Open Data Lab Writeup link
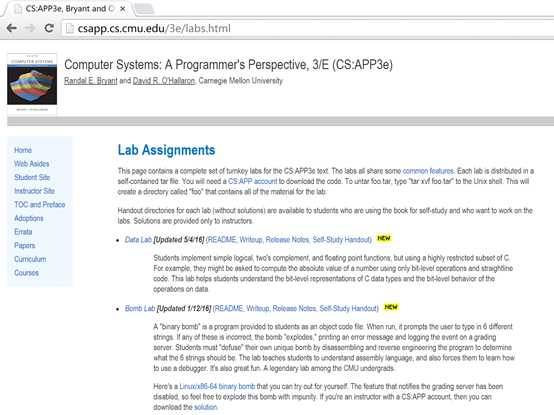Image resolution: width=554 pixels, height=415 pixels. point(251,240)
